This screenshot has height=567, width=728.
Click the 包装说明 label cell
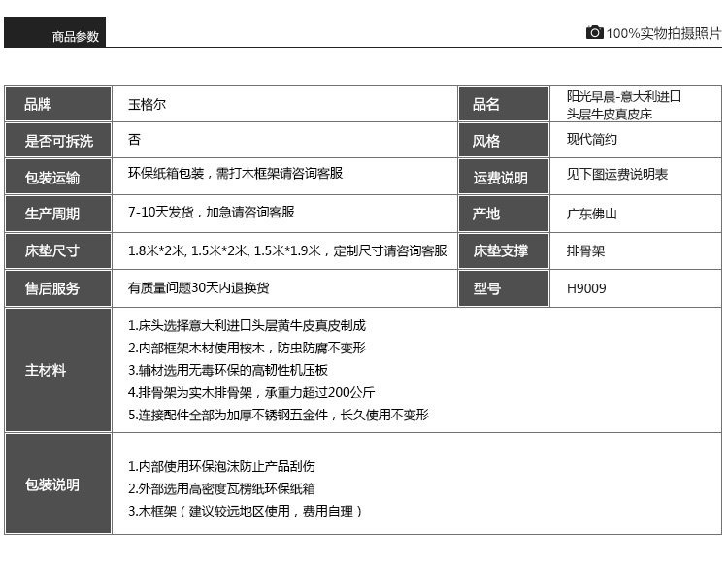pyautogui.click(x=58, y=484)
